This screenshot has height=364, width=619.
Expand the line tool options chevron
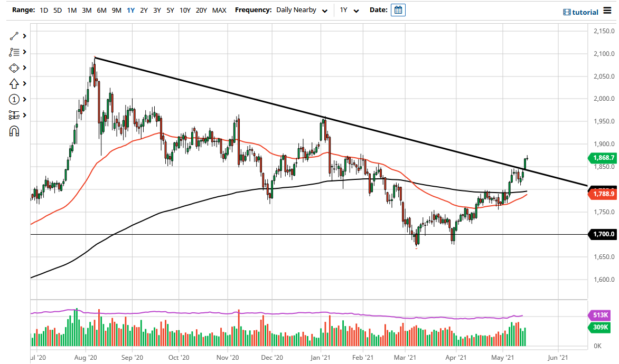pyautogui.click(x=24, y=36)
